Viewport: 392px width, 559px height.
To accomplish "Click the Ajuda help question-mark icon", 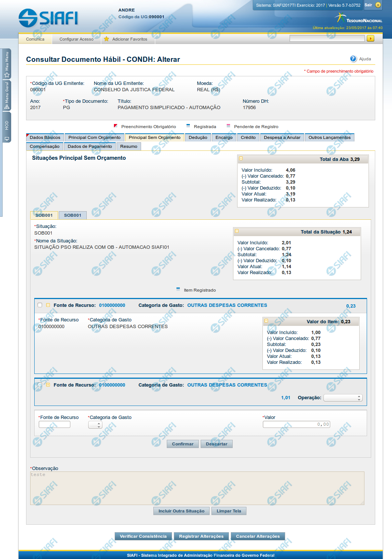I will [x=353, y=59].
